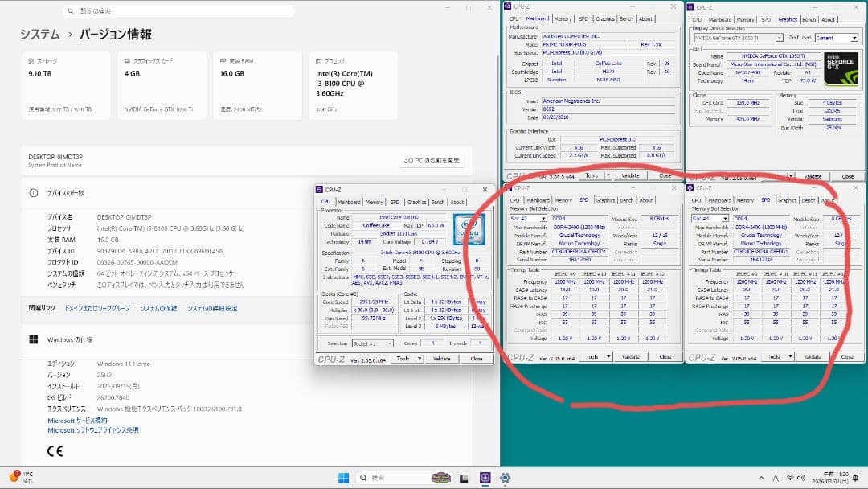Click the title bar icon of the Slot #2 CPU-Z window

click(509, 188)
